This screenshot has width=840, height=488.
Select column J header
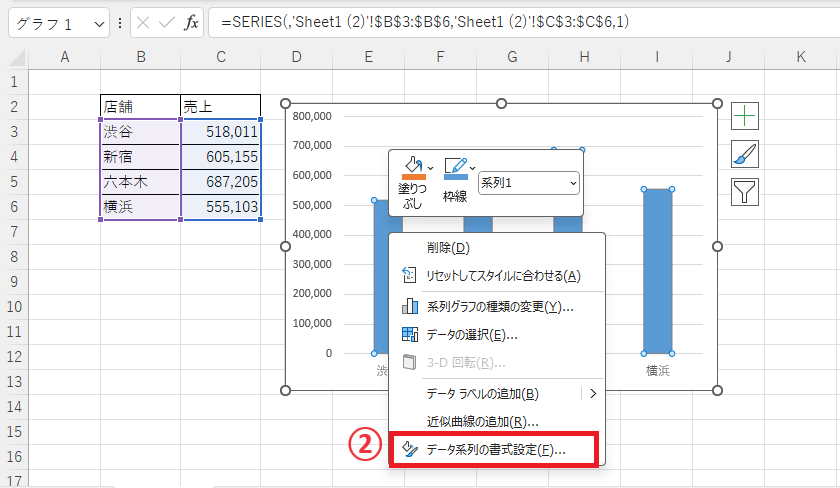click(x=729, y=57)
